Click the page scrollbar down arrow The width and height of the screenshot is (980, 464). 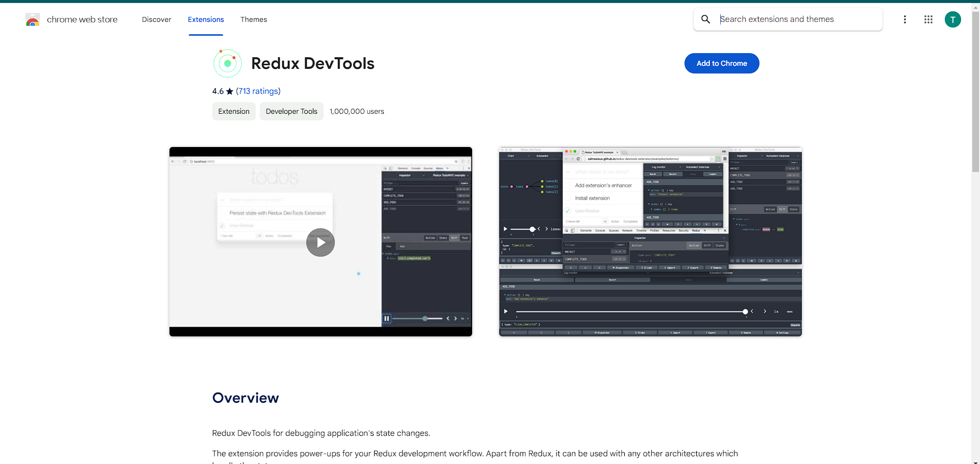pyautogui.click(x=975, y=461)
